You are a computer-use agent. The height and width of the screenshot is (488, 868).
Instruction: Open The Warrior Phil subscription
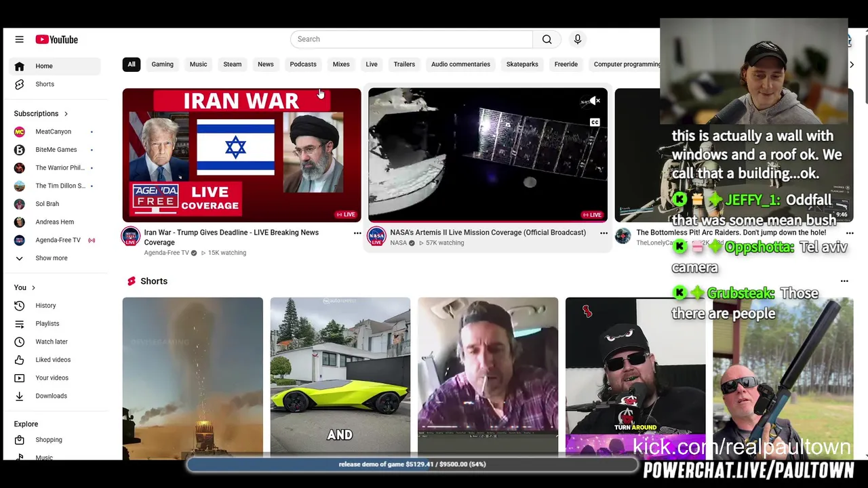[56, 167]
